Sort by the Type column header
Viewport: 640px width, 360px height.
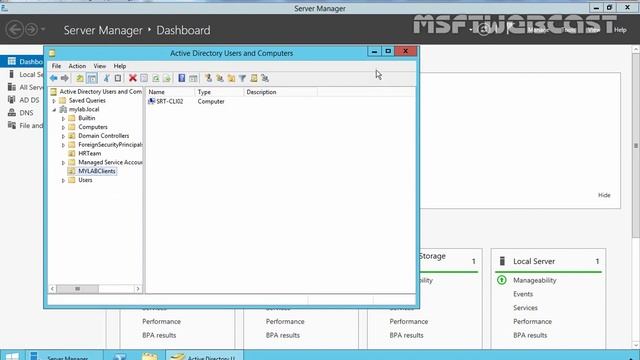[219, 92]
